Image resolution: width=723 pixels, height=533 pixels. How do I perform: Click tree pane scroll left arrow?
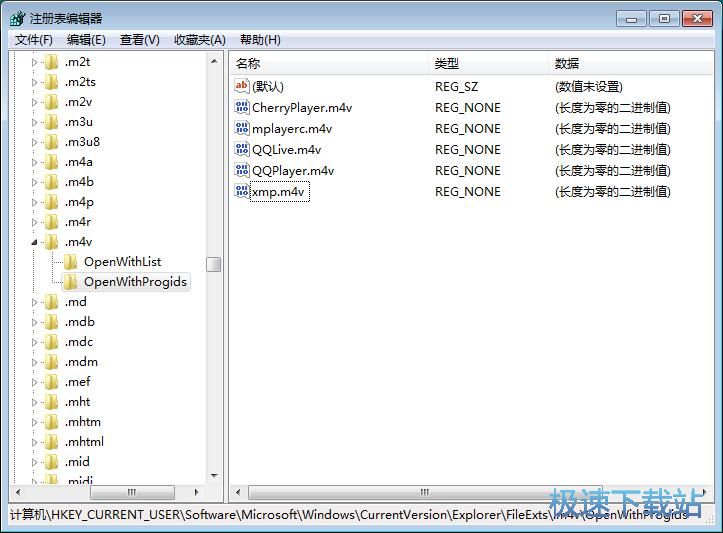18,492
